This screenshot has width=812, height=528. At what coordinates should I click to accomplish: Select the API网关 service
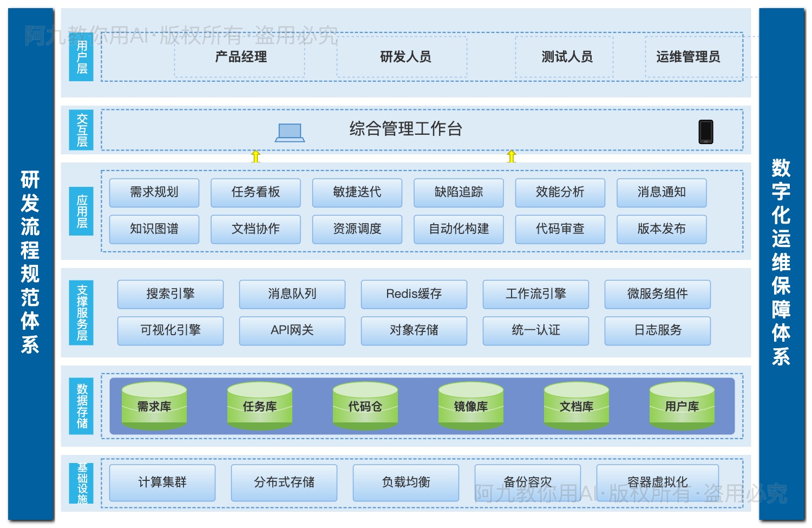click(x=292, y=330)
